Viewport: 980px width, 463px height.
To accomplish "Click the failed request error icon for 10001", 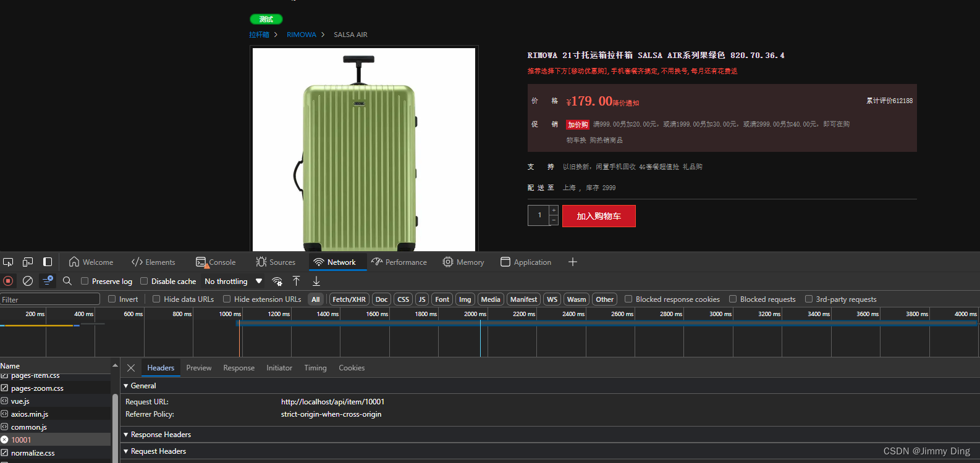I will point(4,440).
